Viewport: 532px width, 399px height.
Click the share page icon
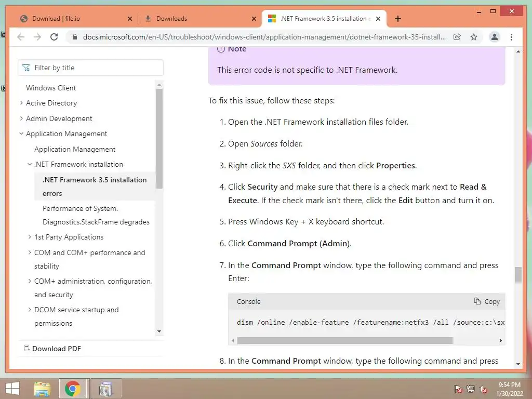click(x=457, y=37)
